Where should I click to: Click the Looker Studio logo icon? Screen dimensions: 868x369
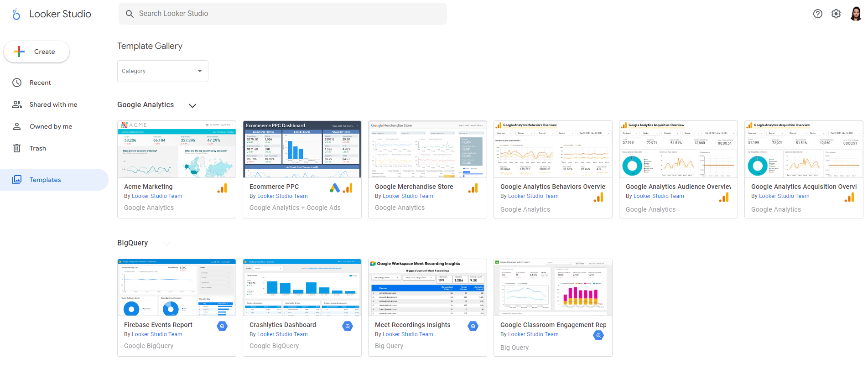tap(16, 14)
